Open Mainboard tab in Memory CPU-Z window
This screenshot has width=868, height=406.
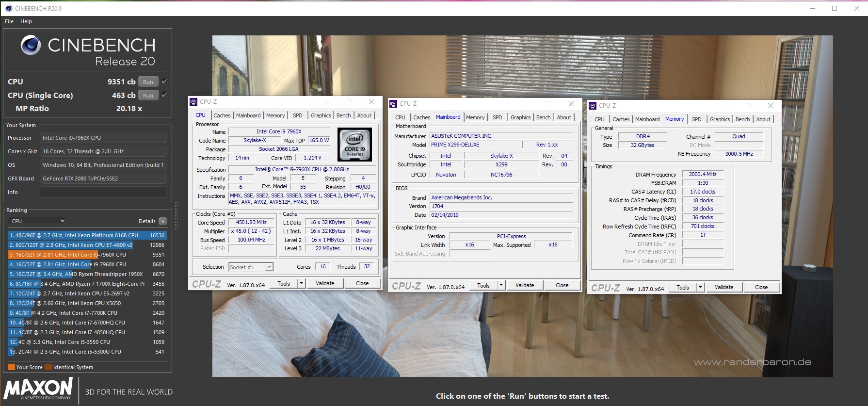click(x=647, y=119)
